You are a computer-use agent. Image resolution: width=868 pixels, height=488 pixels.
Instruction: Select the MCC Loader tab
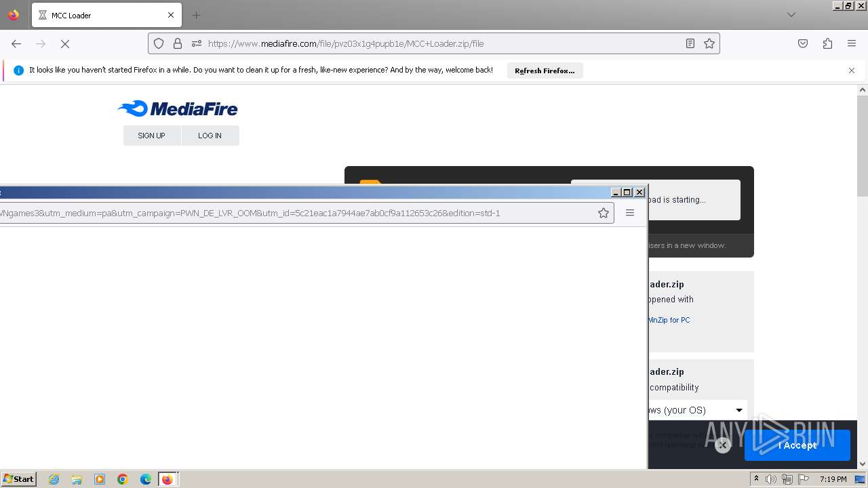tap(106, 15)
